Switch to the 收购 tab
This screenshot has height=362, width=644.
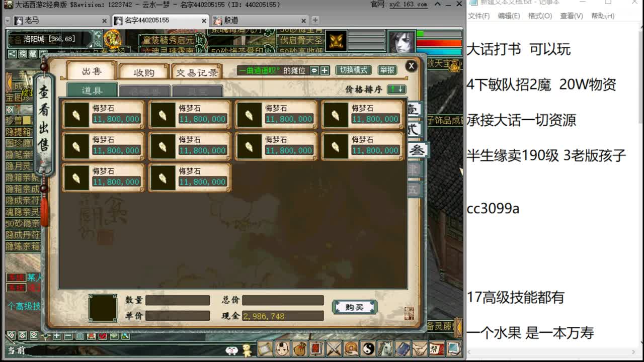[144, 72]
